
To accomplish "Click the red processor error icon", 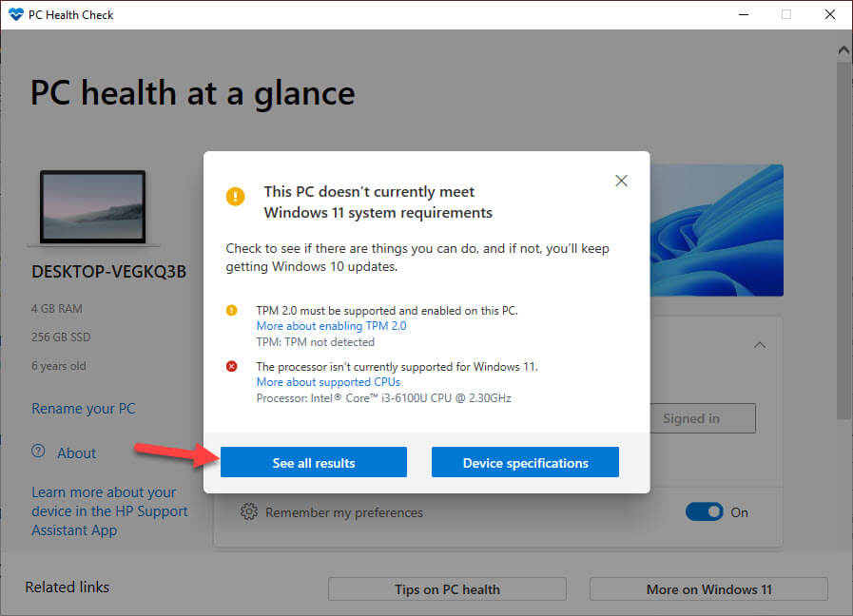I will (x=231, y=367).
